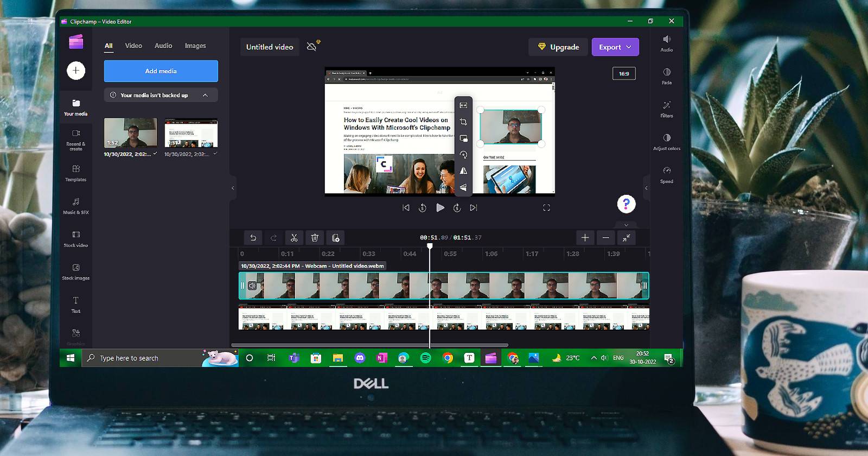Open Music & SFX library
This screenshot has width=868, height=456.
tap(76, 206)
